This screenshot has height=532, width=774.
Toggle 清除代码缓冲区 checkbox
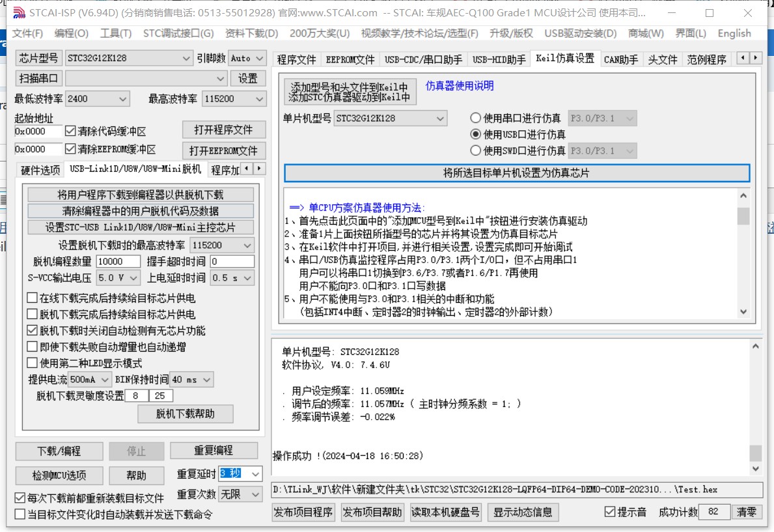70,131
